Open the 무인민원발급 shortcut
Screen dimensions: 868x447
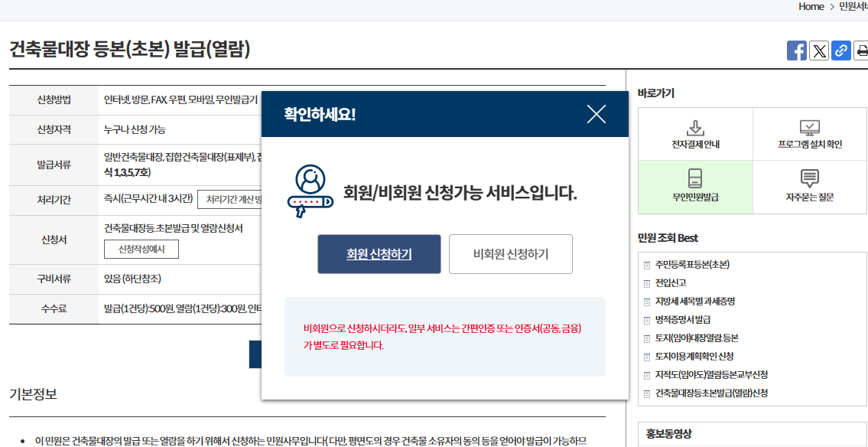693,187
